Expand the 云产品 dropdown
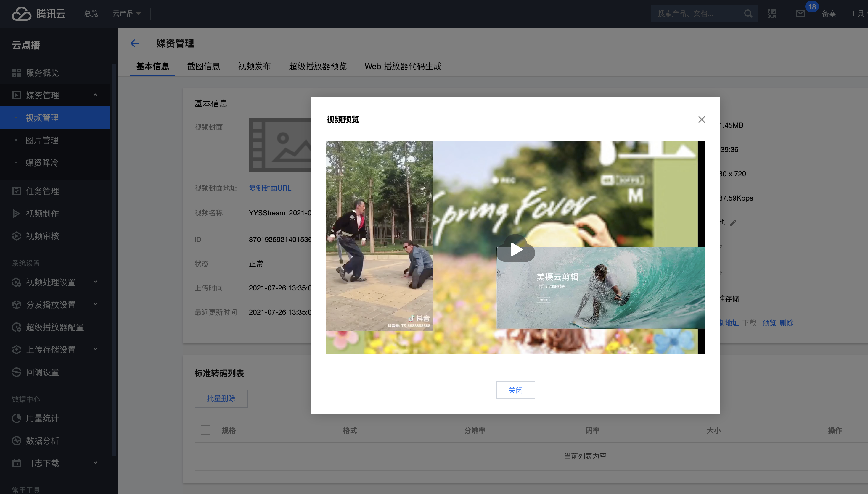The image size is (868, 494). [126, 14]
